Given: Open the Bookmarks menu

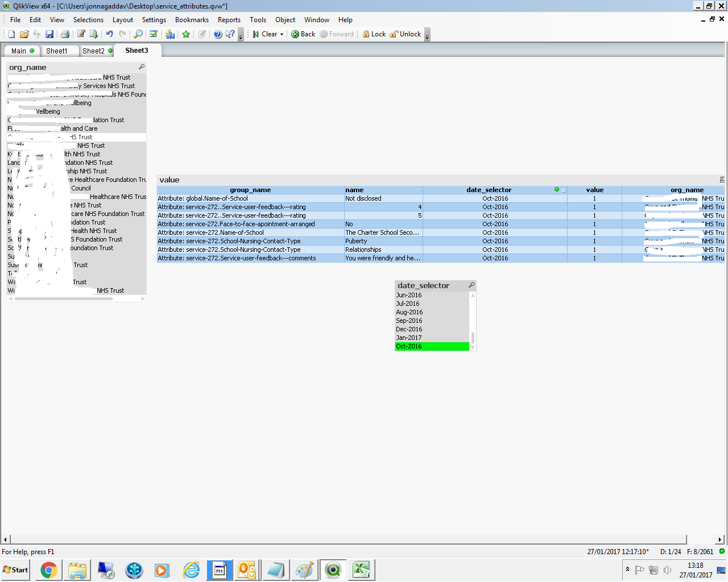Looking at the screenshot, I should (192, 20).
